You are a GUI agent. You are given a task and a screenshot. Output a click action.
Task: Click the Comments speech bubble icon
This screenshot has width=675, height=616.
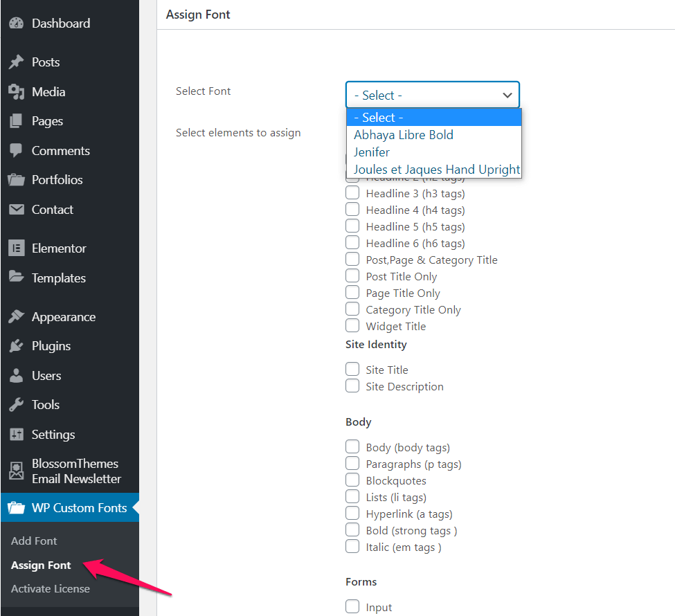pyautogui.click(x=16, y=151)
